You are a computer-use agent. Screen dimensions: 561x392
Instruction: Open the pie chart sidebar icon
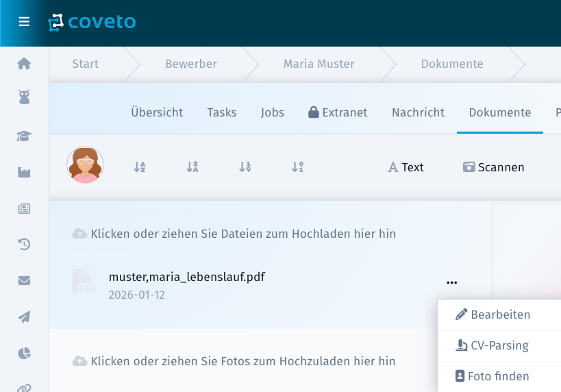(24, 353)
